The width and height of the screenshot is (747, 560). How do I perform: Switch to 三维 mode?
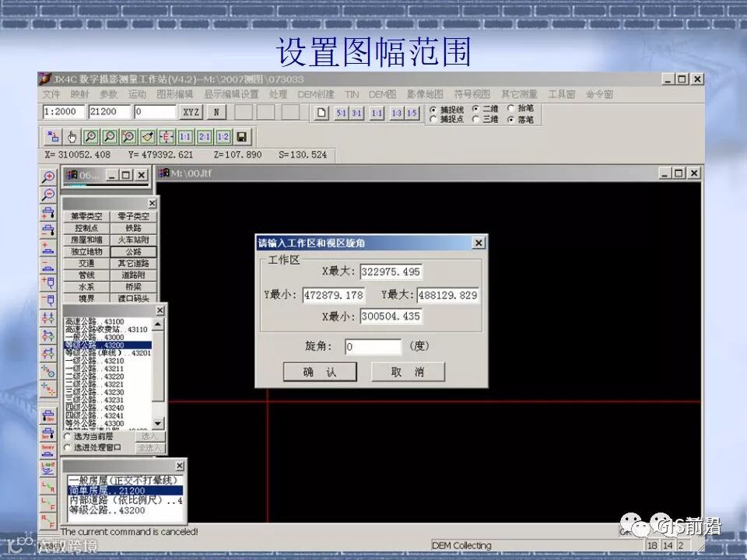485,119
